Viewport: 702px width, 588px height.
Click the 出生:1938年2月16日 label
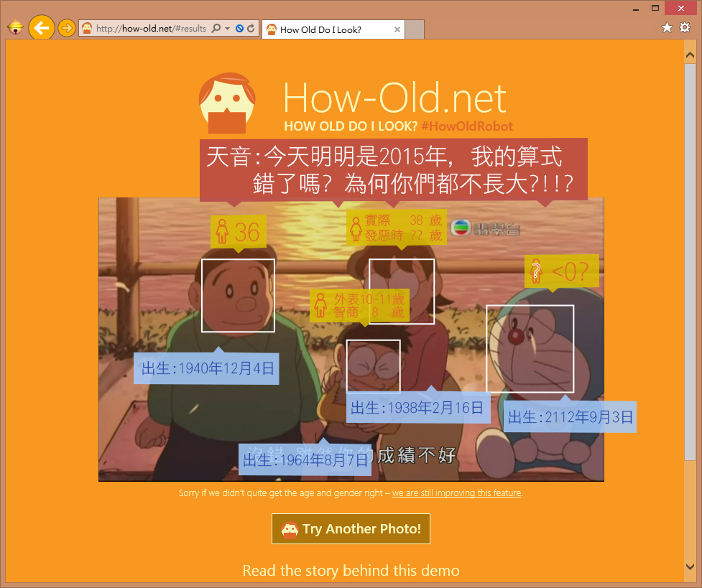click(418, 408)
